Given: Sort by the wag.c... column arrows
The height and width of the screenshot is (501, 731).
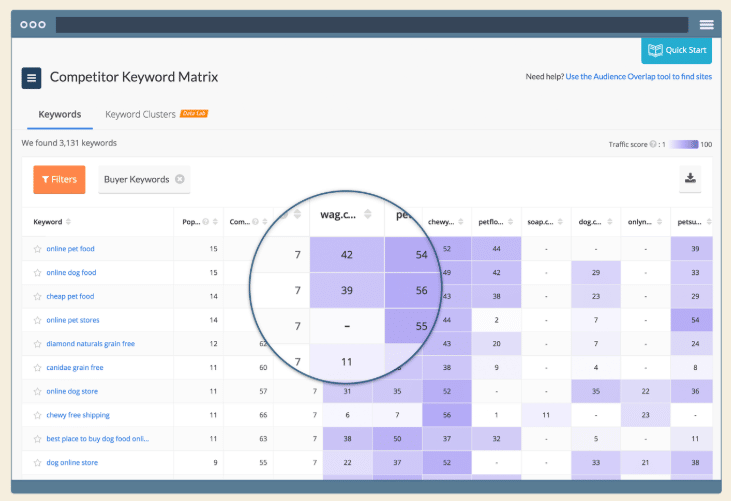Looking at the screenshot, I should pos(367,214).
